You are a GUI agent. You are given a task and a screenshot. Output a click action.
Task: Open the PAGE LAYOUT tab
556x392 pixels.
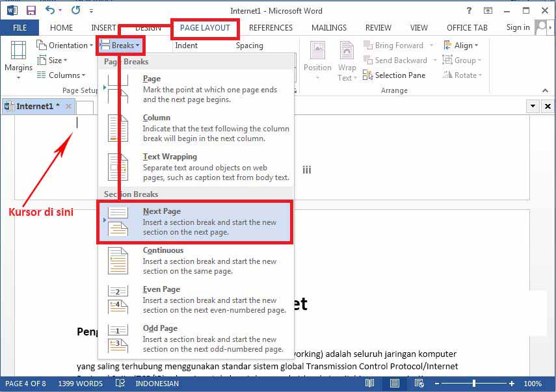[x=205, y=28]
